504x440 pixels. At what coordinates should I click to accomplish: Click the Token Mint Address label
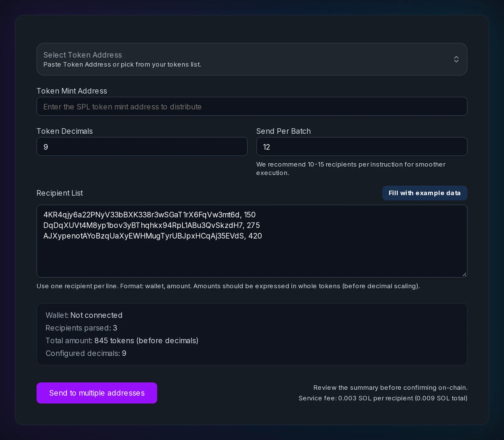pos(72,91)
